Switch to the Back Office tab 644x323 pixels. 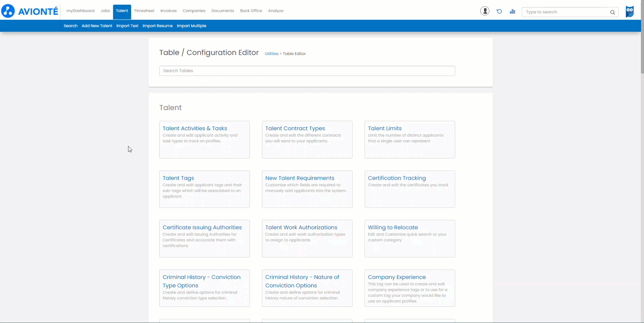(251, 11)
